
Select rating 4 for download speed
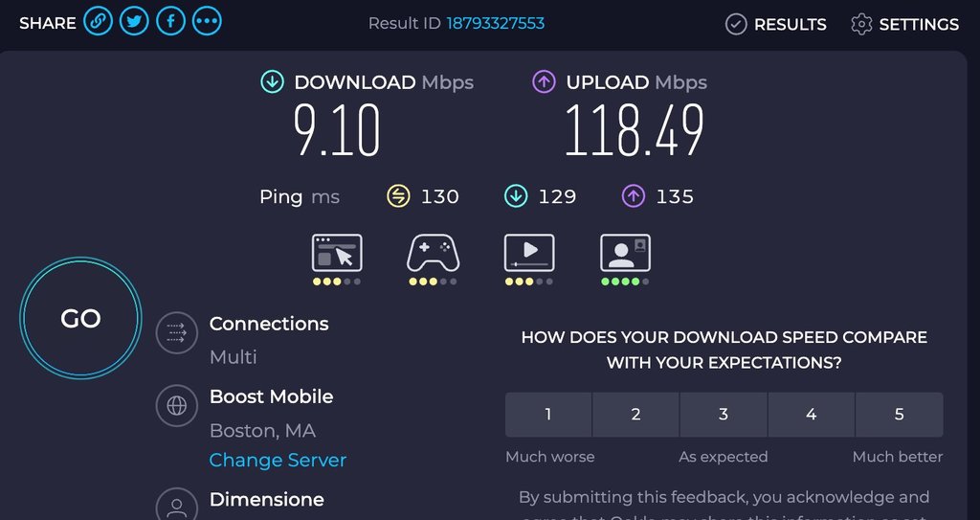click(812, 415)
